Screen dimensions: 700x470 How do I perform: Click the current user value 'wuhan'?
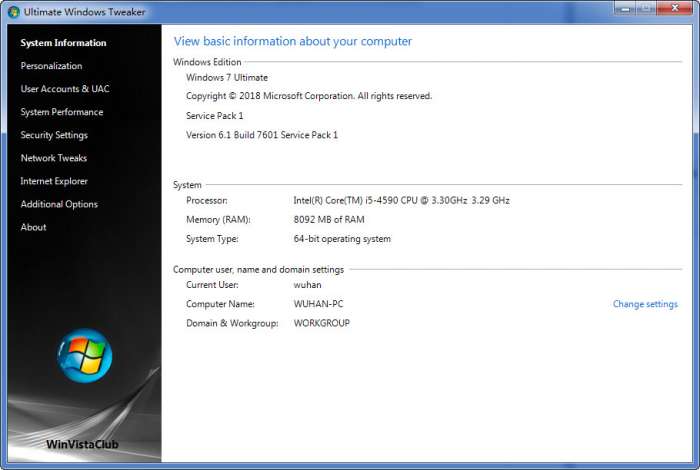tap(307, 285)
